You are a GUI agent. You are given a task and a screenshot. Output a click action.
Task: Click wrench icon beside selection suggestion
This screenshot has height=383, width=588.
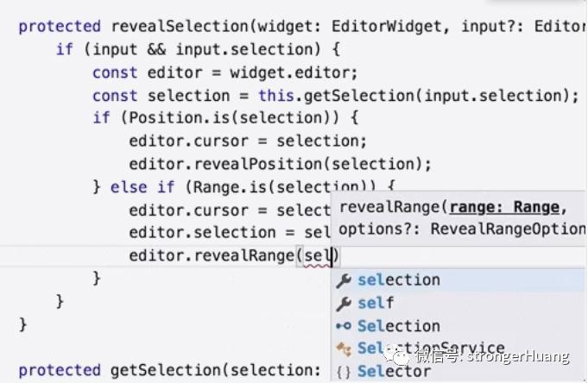coord(344,280)
